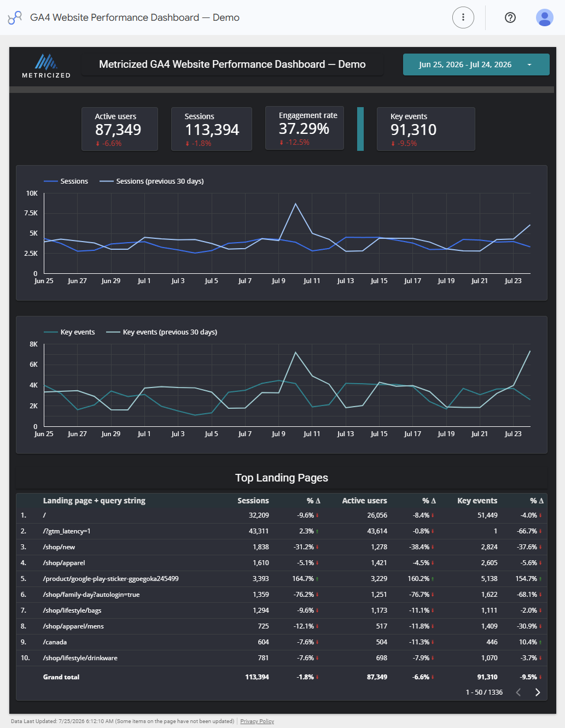Screen dimensions: 565x728
Task: Click the Top Landing Pages heading
Action: 282,478
